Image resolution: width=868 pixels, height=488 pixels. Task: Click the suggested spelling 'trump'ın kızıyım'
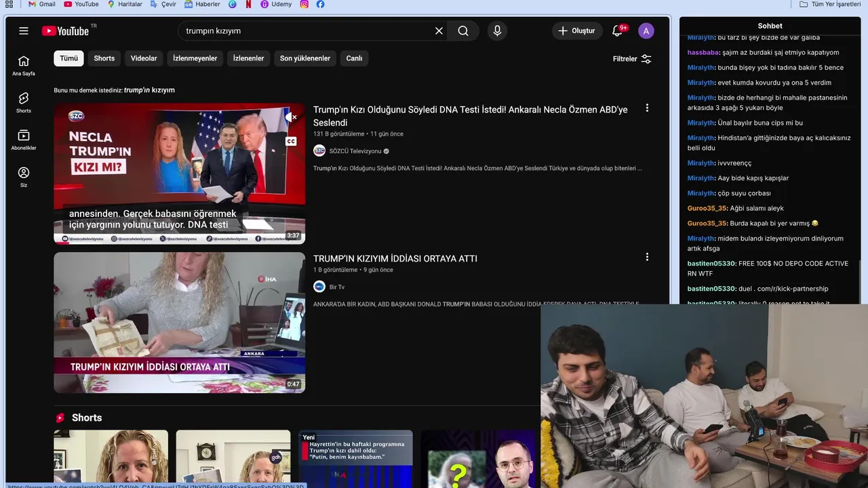click(149, 90)
